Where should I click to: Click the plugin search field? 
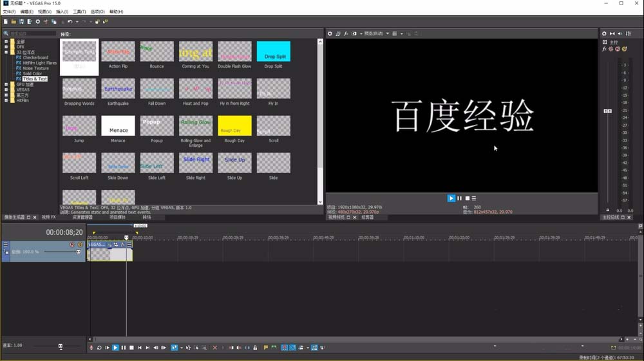pyautogui.click(x=33, y=33)
